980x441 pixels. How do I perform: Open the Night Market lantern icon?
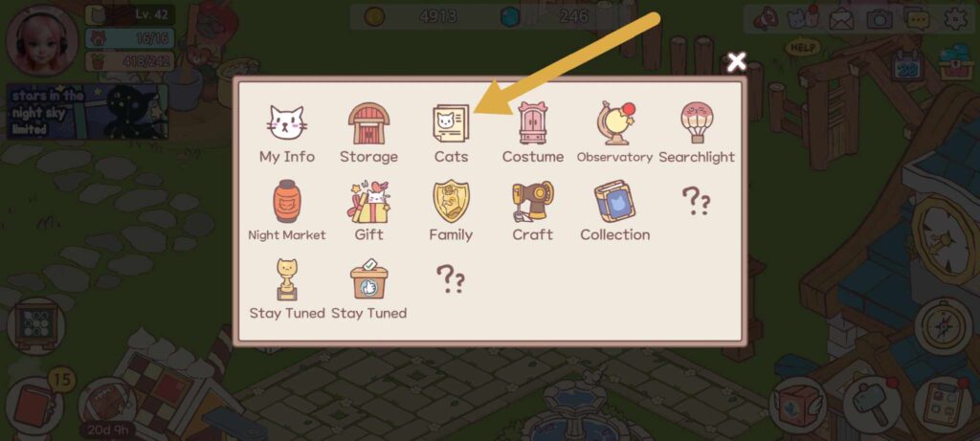coord(287,201)
